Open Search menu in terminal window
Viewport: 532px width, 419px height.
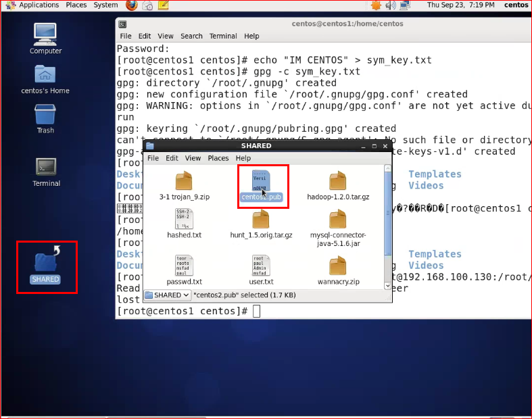point(191,36)
